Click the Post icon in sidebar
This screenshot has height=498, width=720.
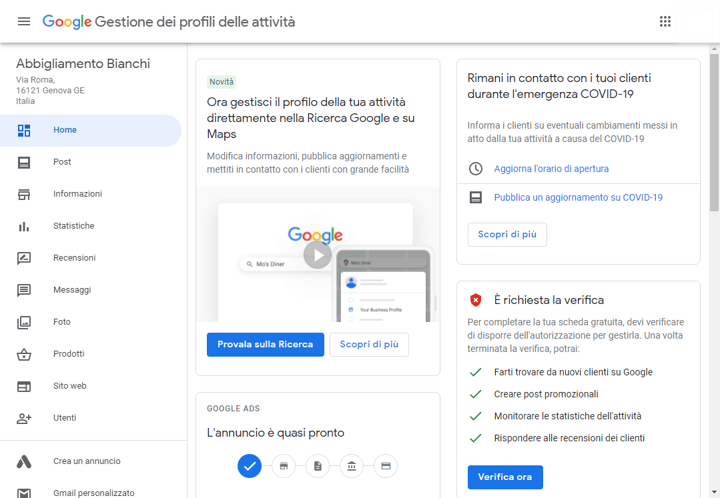(24, 162)
